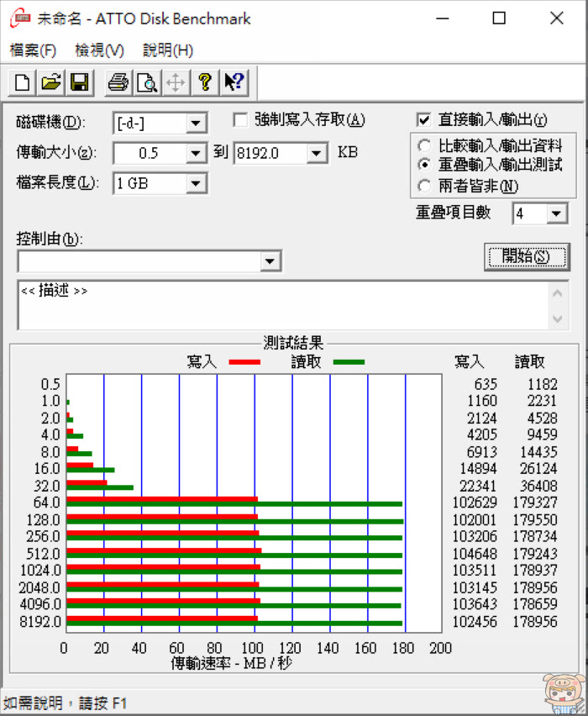588x716 pixels.
Task: Click the 傳輸速率 - MB / 秒 axis label
Action: coord(232,663)
